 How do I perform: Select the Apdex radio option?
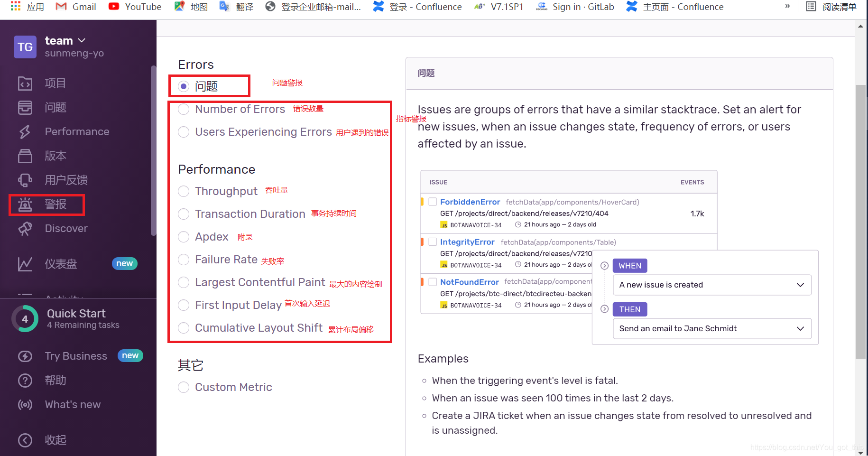pos(184,237)
